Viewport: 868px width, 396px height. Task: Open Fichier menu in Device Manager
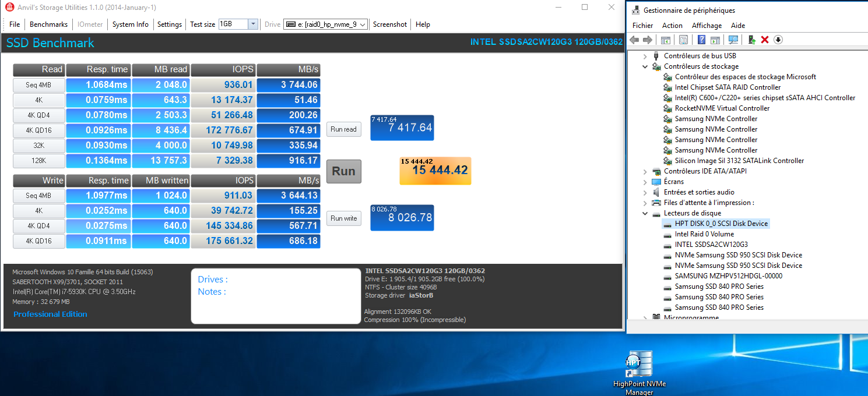point(642,26)
